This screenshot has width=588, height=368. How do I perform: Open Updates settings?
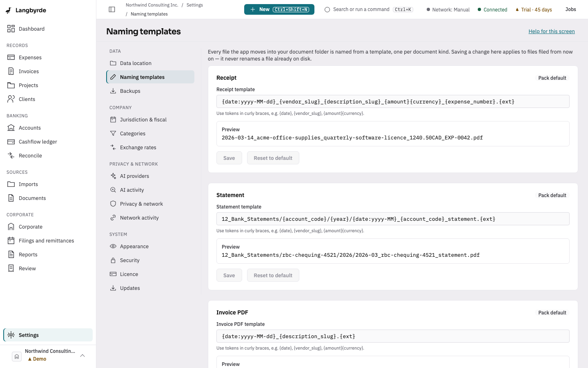[150, 288]
